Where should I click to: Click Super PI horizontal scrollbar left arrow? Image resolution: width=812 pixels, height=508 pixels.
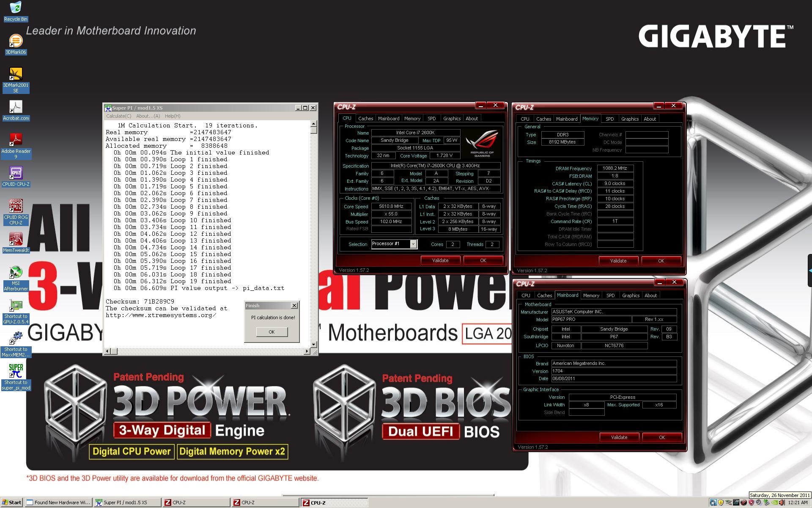tap(107, 351)
